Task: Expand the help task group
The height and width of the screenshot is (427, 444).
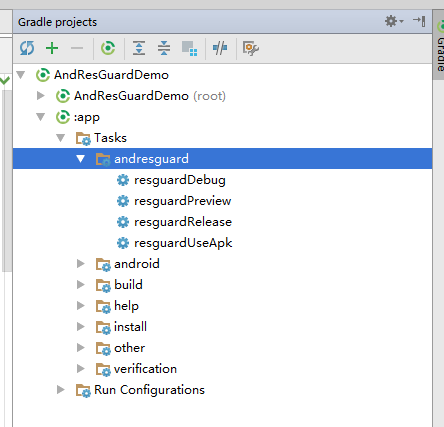Action: click(x=81, y=306)
